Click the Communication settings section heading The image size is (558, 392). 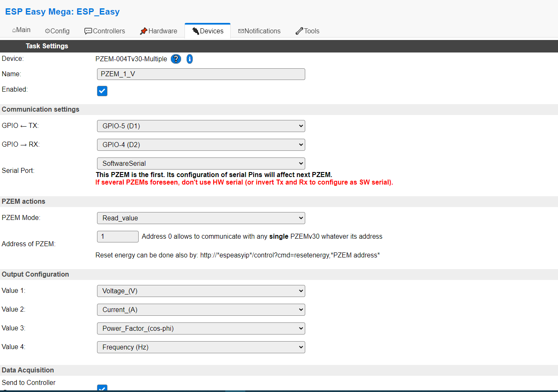[40, 110]
